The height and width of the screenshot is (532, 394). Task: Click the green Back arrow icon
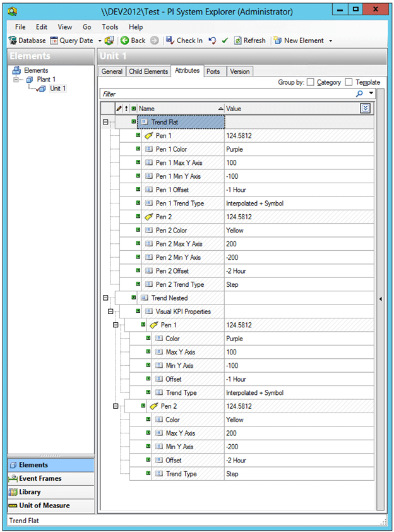(124, 40)
